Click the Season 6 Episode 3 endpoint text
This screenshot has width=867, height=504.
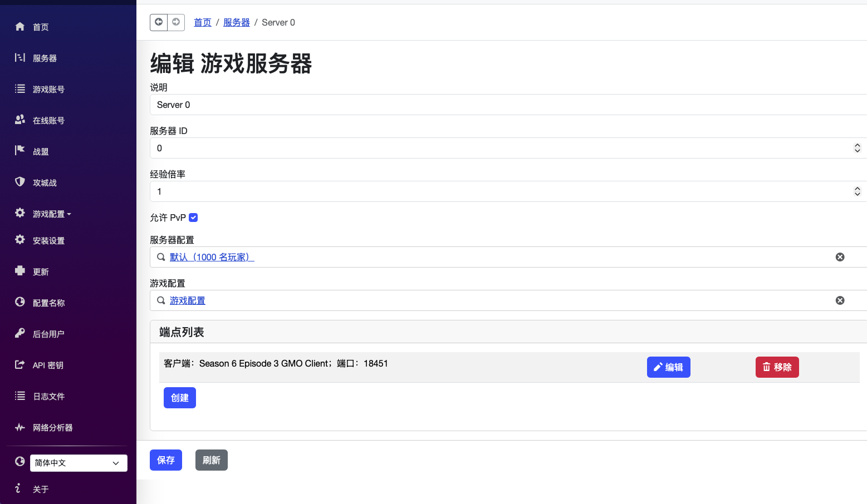[x=276, y=363]
